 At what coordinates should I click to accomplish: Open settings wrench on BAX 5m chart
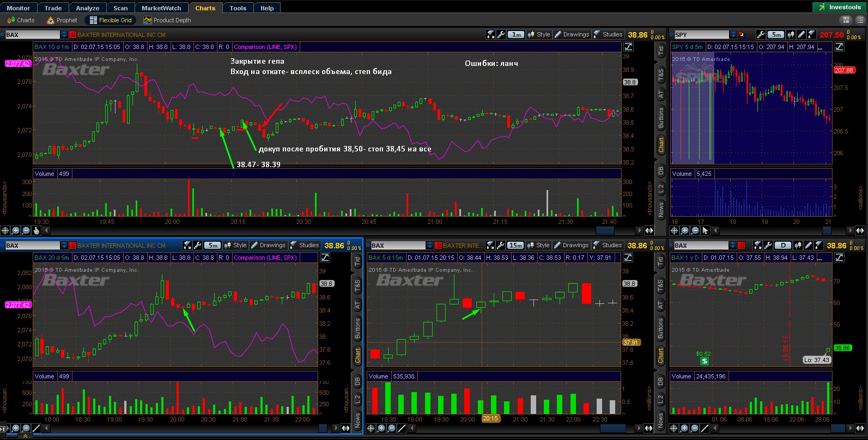coord(198,246)
